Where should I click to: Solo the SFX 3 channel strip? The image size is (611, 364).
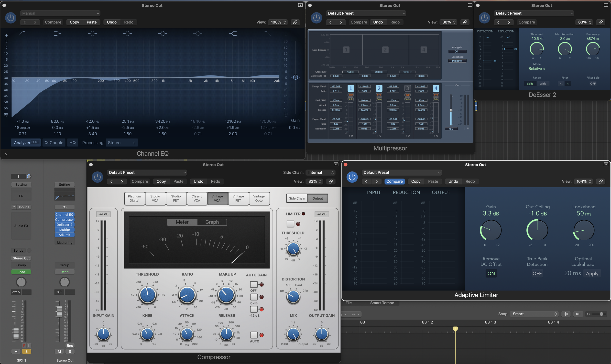click(x=26, y=352)
